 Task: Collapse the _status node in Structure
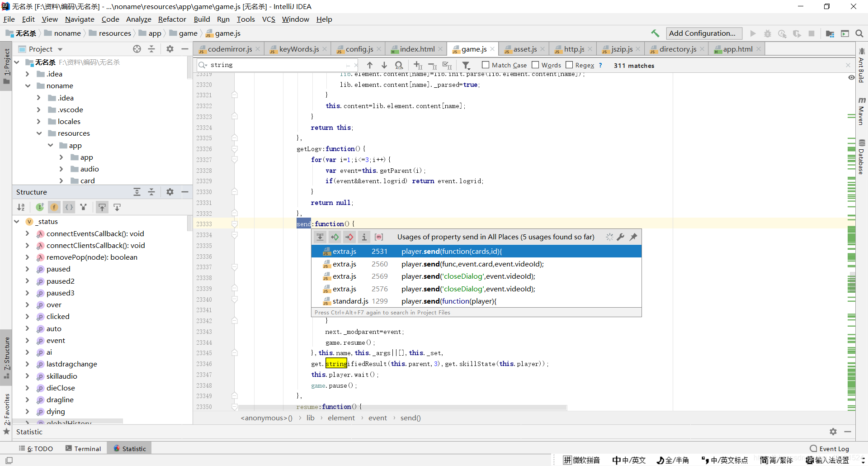[x=17, y=221]
